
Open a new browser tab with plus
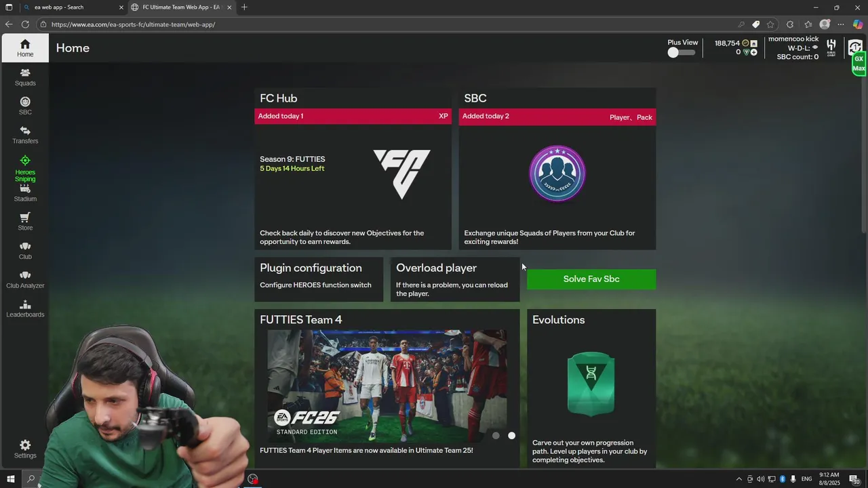coord(244,7)
